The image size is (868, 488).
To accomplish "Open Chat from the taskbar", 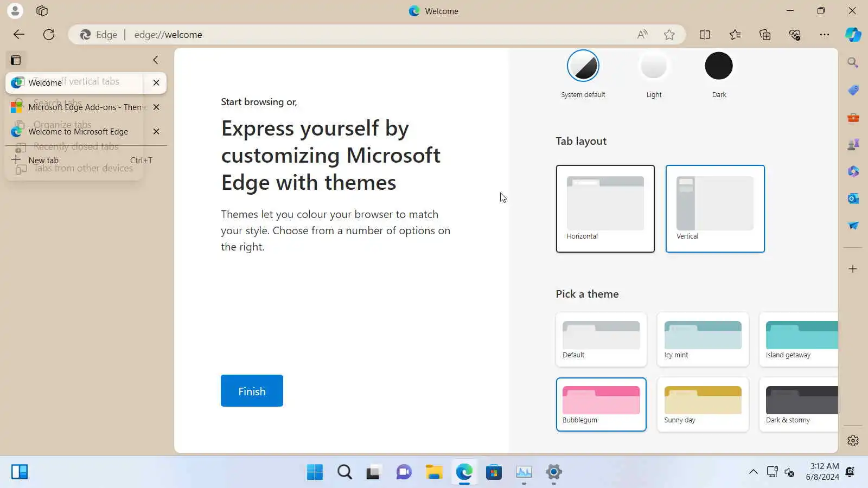I will [x=404, y=472].
